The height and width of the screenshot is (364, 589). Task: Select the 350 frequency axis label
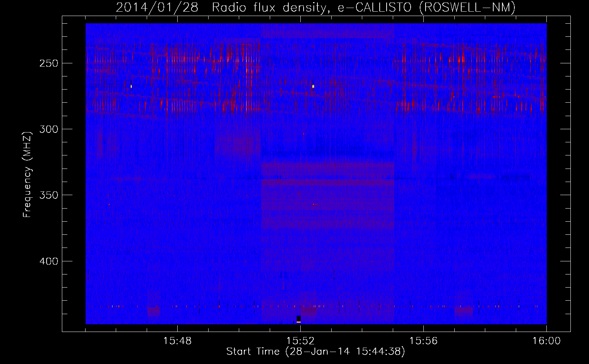pyautogui.click(x=49, y=195)
